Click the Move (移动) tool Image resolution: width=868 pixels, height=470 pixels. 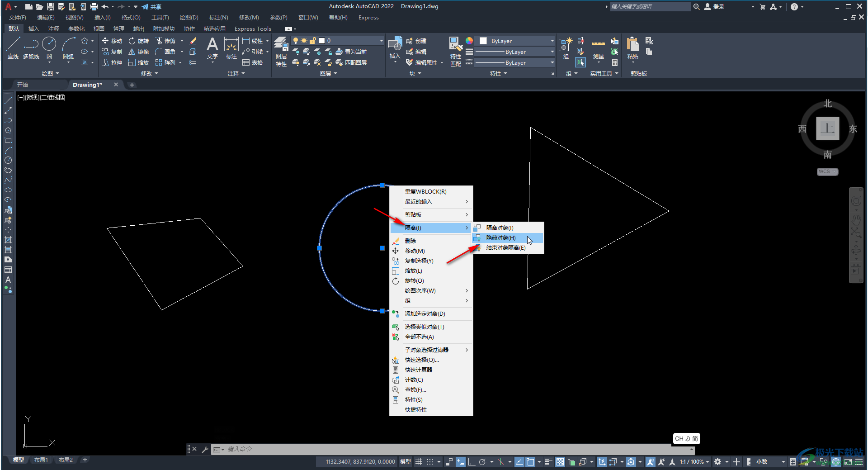(x=112, y=41)
